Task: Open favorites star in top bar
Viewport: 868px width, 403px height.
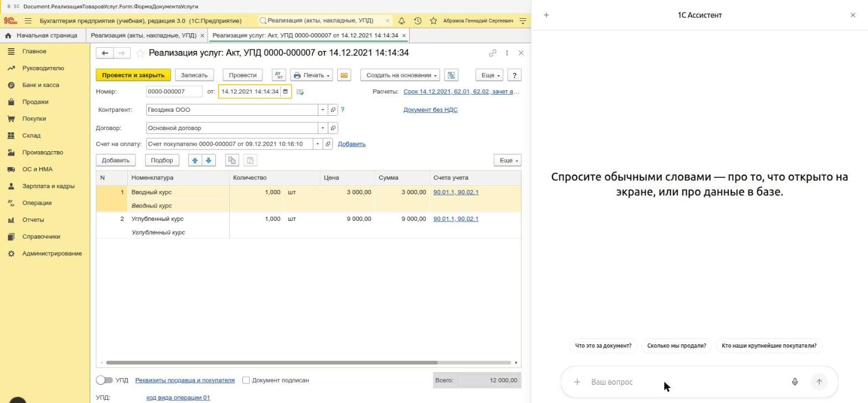Action: tap(433, 20)
